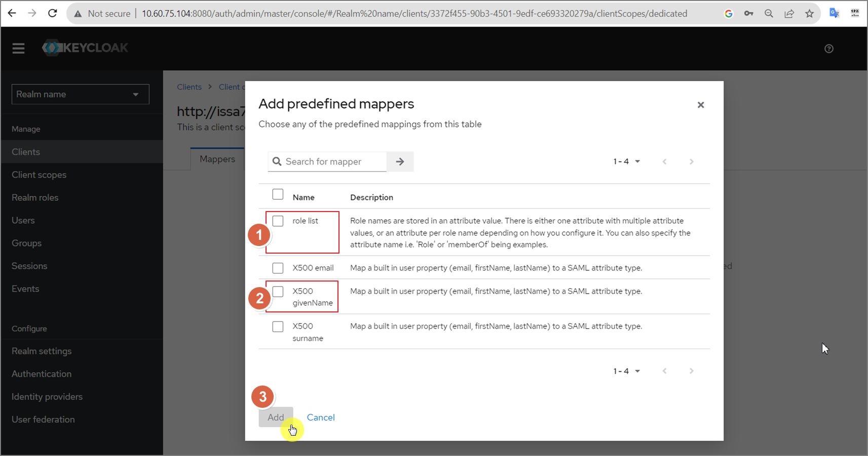This screenshot has width=868, height=456.
Task: Click the zoom magnifier icon in address bar
Action: 769,14
